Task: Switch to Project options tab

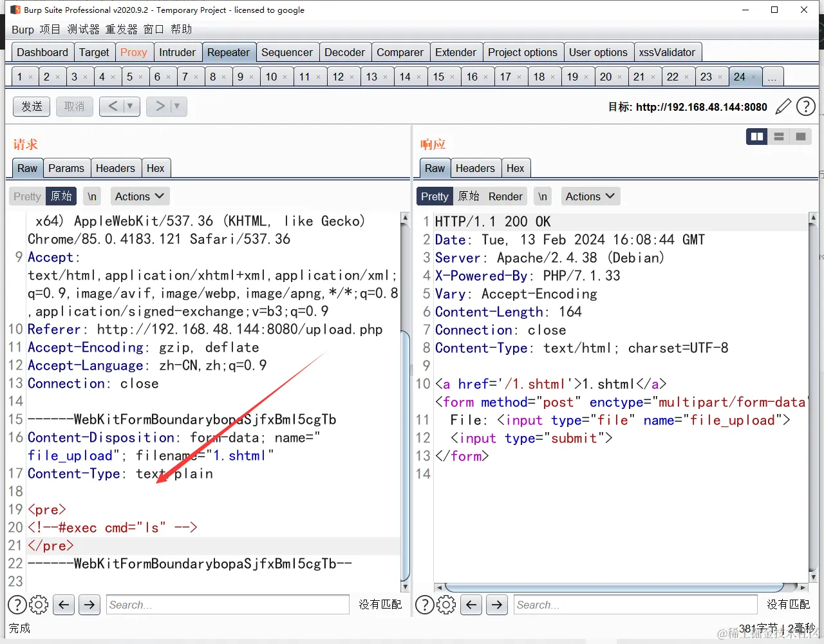Action: 523,52
